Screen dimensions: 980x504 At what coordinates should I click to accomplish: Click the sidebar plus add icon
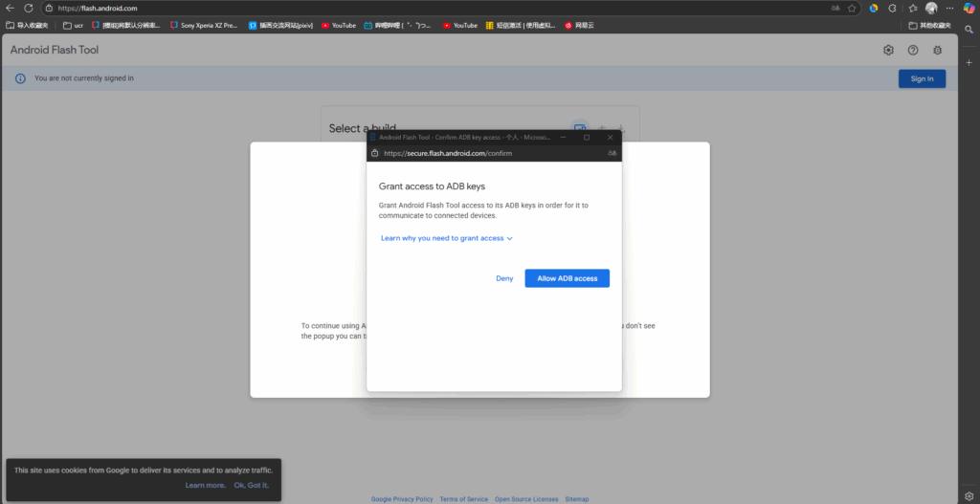[969, 62]
